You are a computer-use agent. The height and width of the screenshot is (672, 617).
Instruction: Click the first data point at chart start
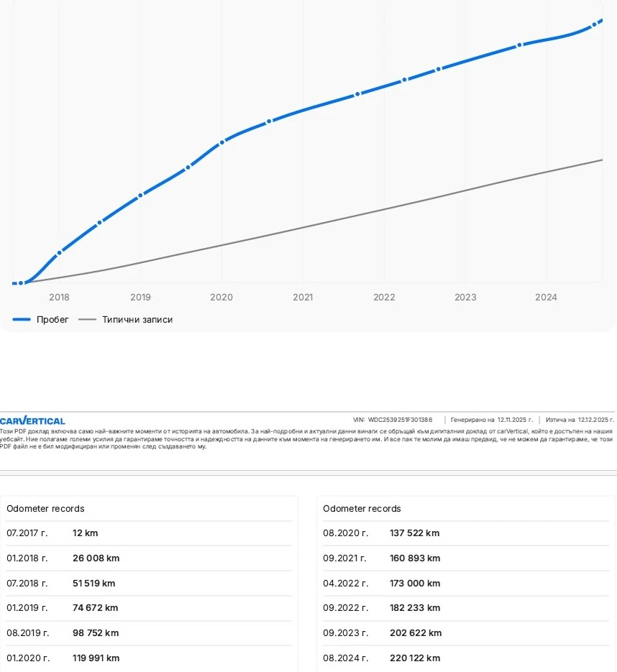pos(21,283)
